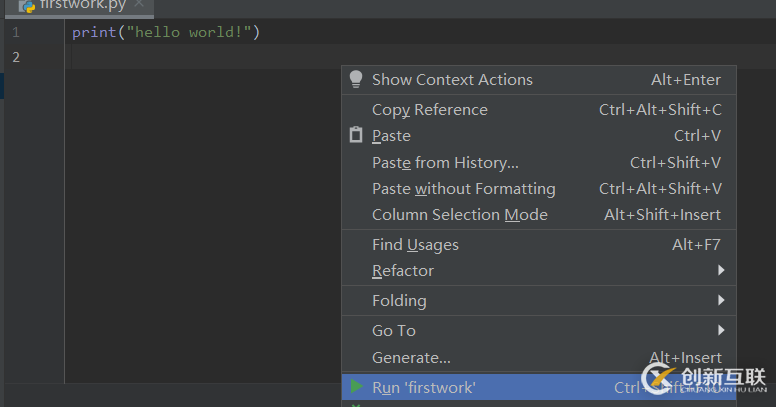Image resolution: width=776 pixels, height=407 pixels.
Task: Click line number 2 in the gutter
Action: [15, 57]
